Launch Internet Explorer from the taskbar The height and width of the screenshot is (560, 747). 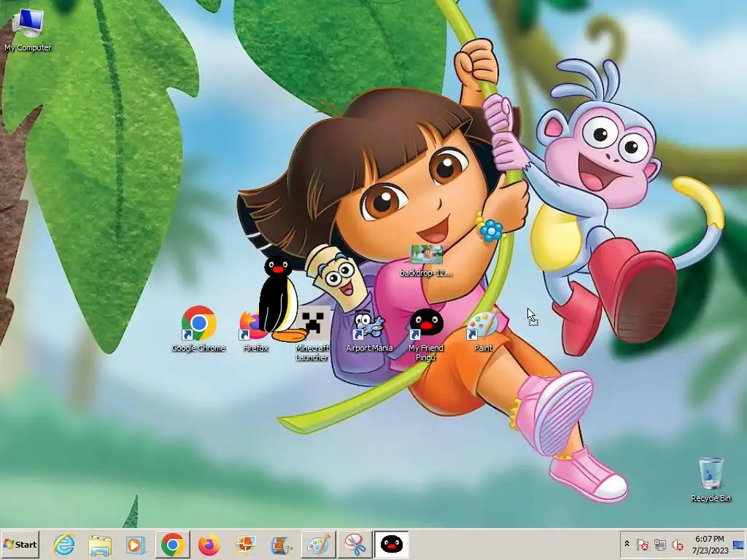click(x=64, y=544)
